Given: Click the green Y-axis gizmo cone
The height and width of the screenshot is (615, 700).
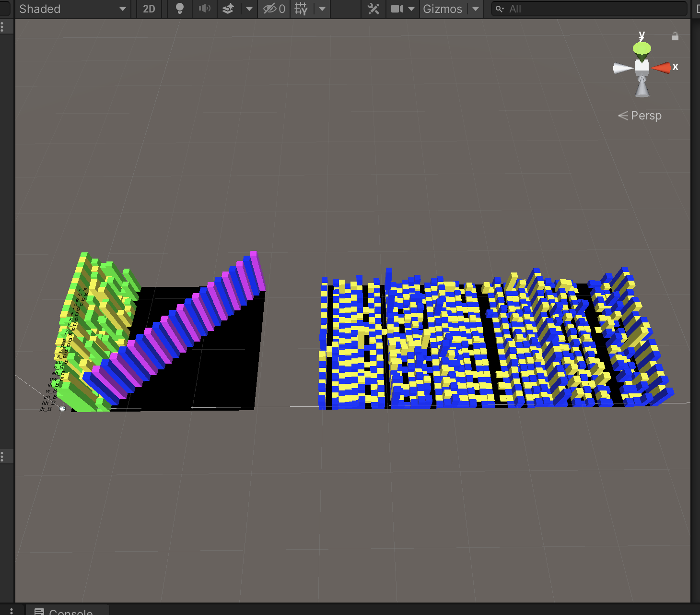Looking at the screenshot, I should pos(642,49).
